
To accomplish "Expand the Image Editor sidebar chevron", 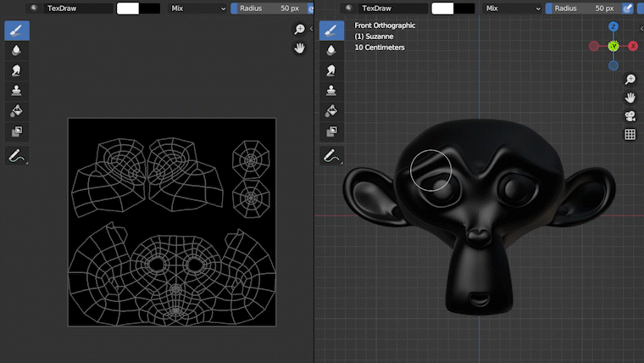I will 310,29.
